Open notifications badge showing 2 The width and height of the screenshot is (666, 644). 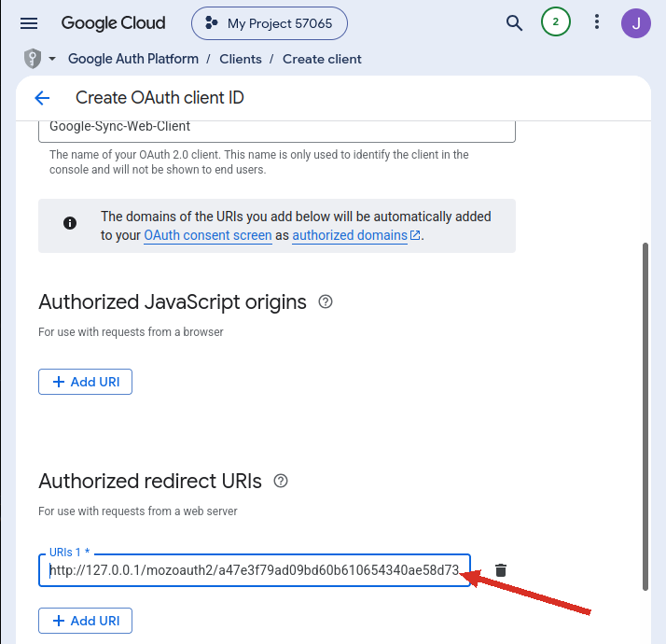[x=556, y=21]
